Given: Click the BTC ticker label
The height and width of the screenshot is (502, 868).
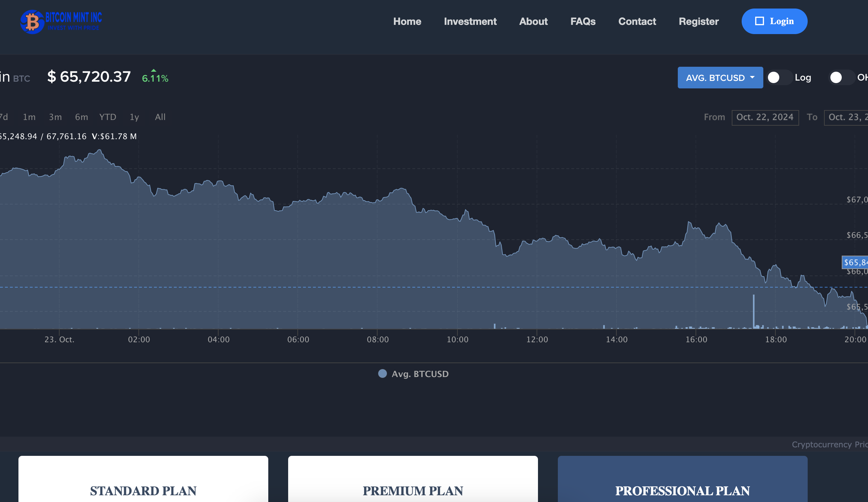Looking at the screenshot, I should click(22, 78).
